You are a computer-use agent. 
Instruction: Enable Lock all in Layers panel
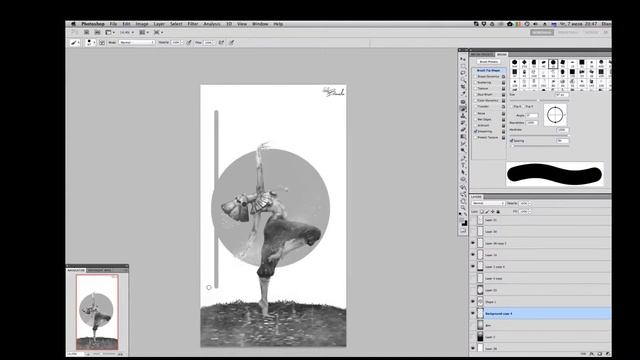point(498,211)
